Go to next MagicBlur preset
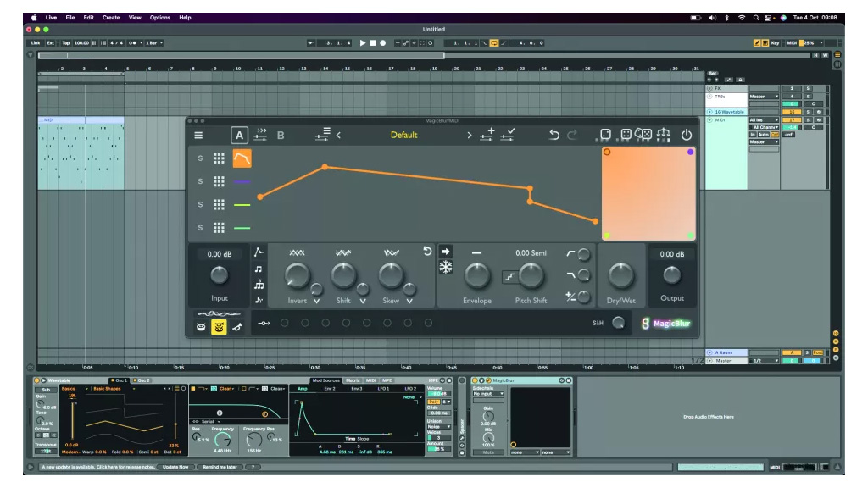The height and width of the screenshot is (488, 868). pos(470,135)
